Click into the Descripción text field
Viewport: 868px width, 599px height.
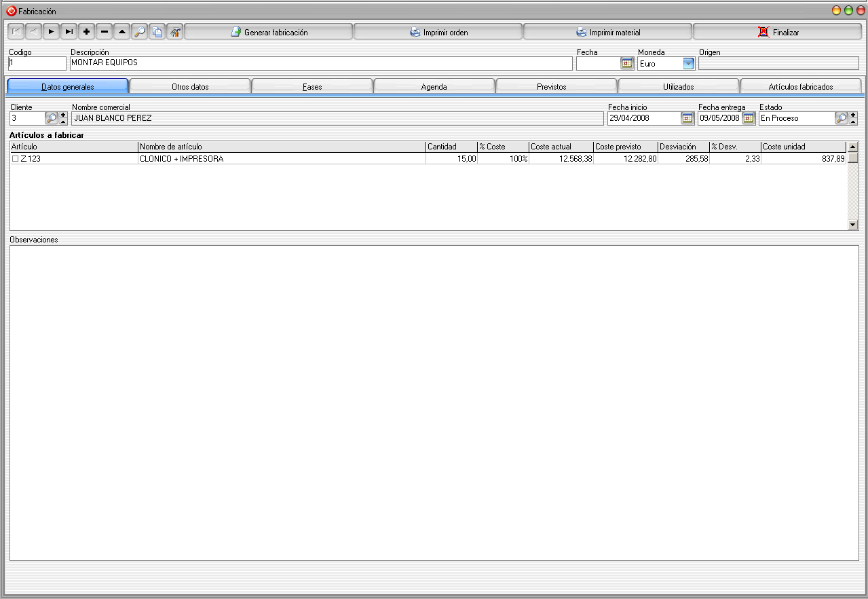tap(321, 63)
